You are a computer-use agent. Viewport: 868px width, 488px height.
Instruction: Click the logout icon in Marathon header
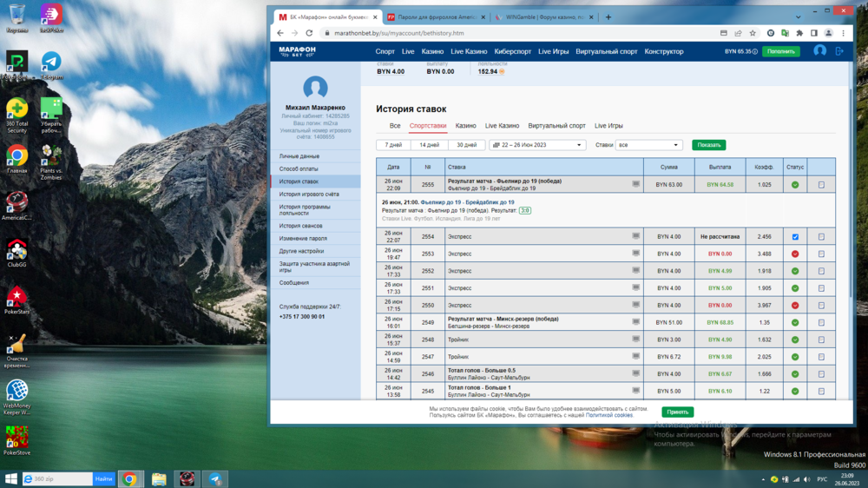tap(839, 51)
